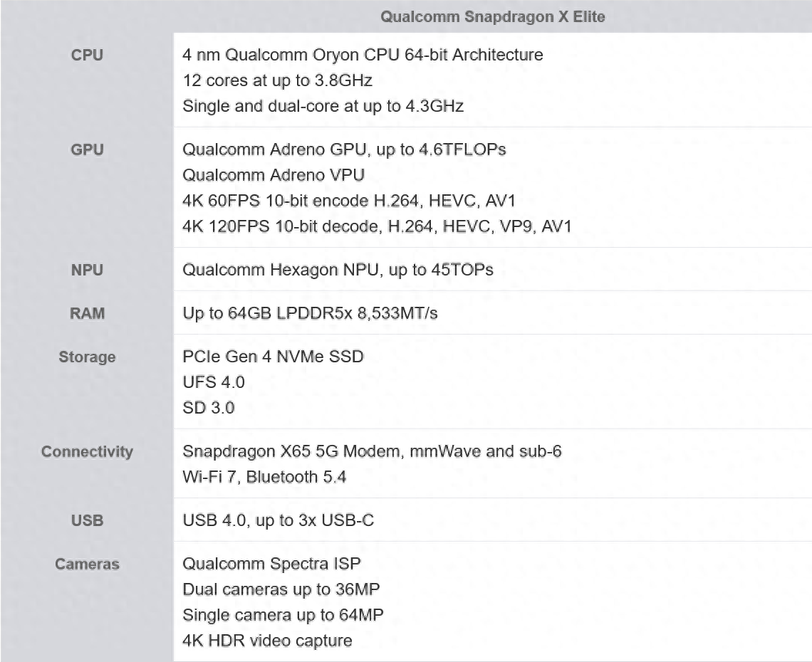Click the NPU row label
812x662 pixels.
87,270
